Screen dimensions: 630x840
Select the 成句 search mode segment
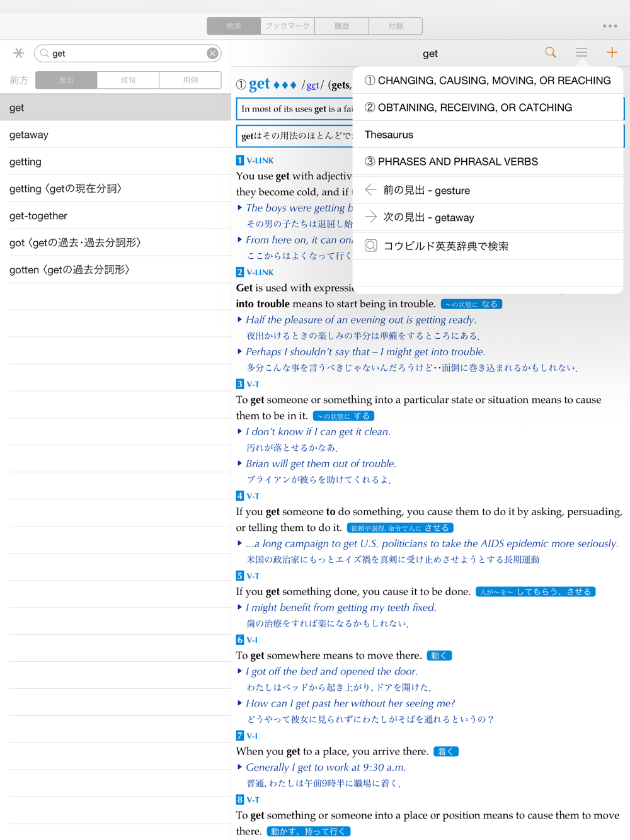pyautogui.click(x=128, y=80)
